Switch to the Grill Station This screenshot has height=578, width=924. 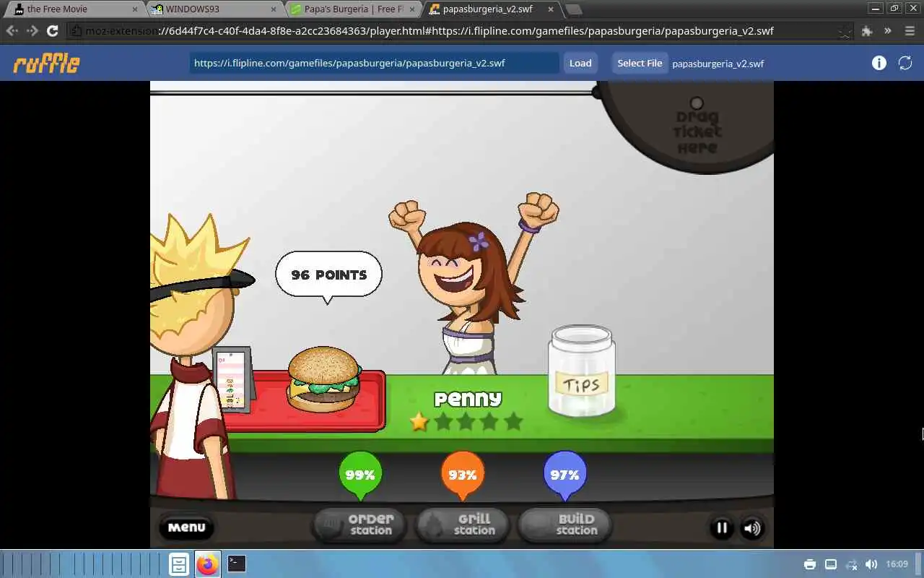pos(462,525)
